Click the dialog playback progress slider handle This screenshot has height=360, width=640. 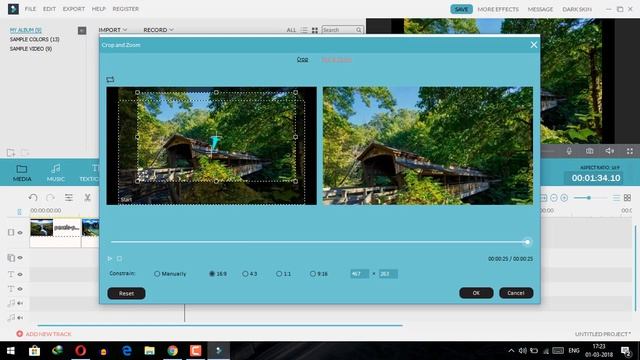pos(527,242)
